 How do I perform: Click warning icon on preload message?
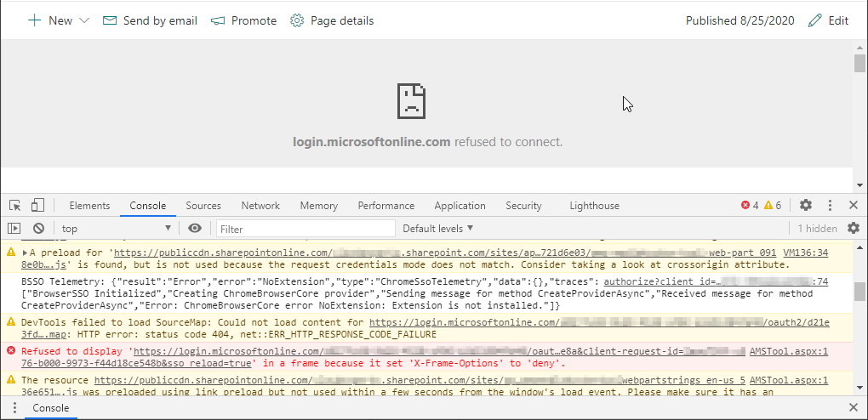click(10, 253)
